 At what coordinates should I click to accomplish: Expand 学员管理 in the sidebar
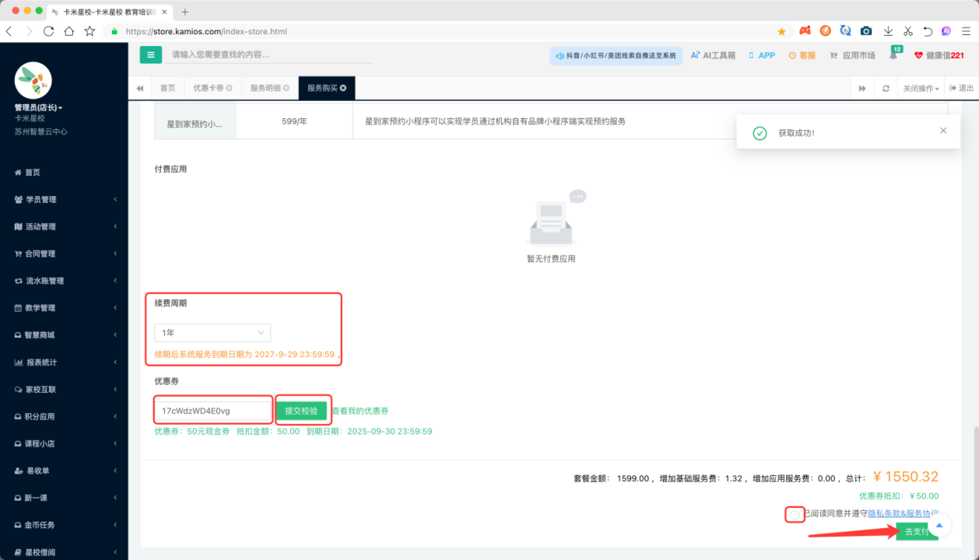click(x=64, y=200)
